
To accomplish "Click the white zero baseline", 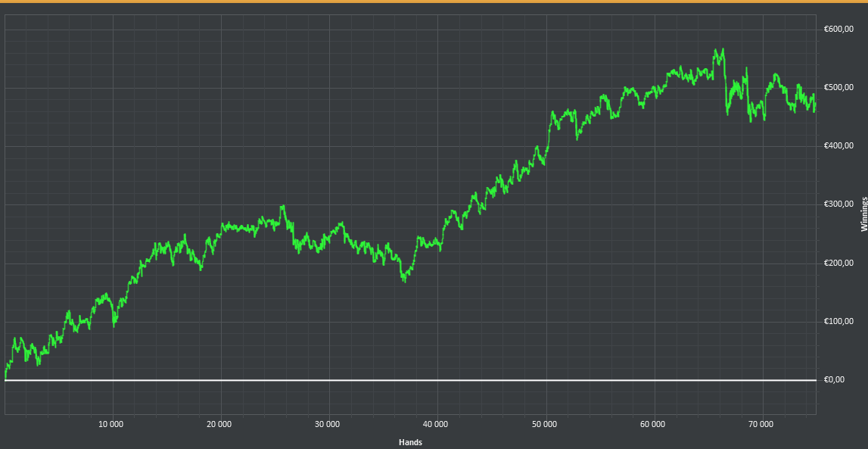I will 410,380.
